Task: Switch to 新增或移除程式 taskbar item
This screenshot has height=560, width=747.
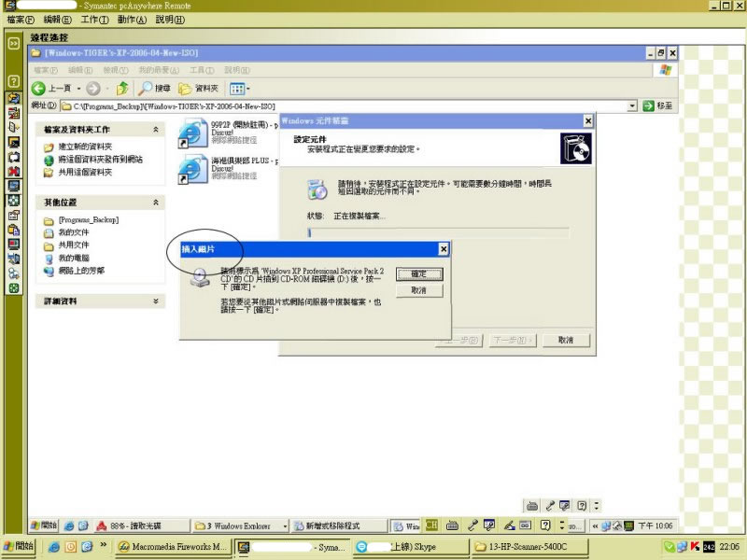Action: tap(339, 525)
